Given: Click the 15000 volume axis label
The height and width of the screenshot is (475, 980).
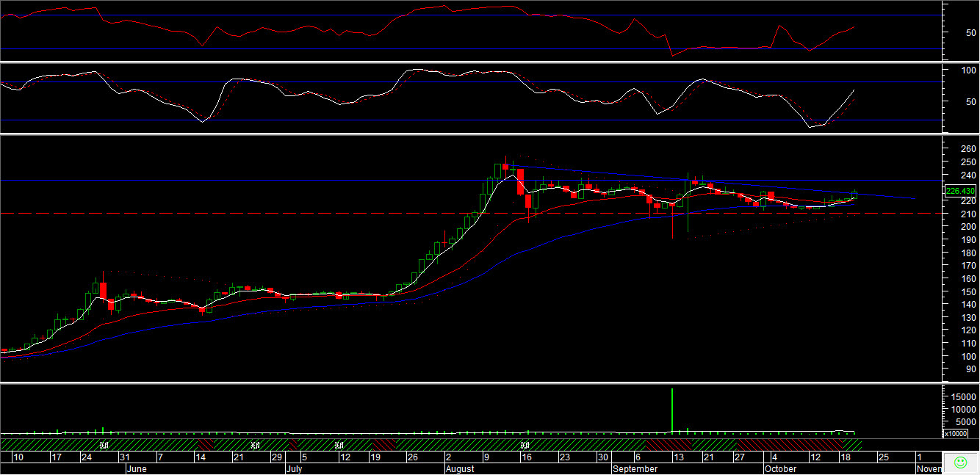Looking at the screenshot, I should (962, 396).
